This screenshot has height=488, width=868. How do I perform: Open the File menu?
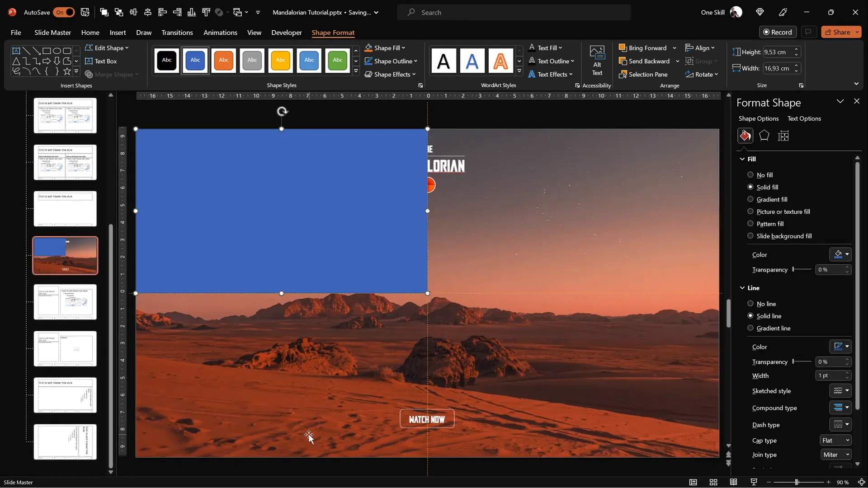coord(16,33)
